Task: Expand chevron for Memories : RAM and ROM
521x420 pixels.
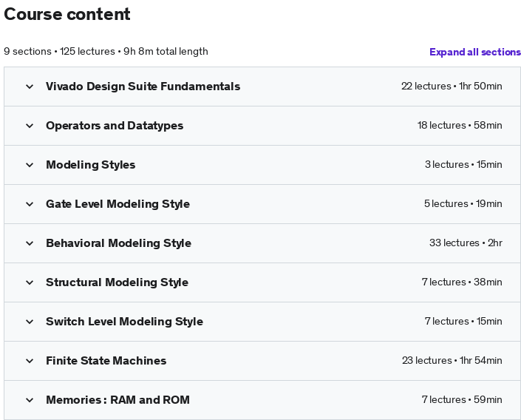Action: point(30,400)
